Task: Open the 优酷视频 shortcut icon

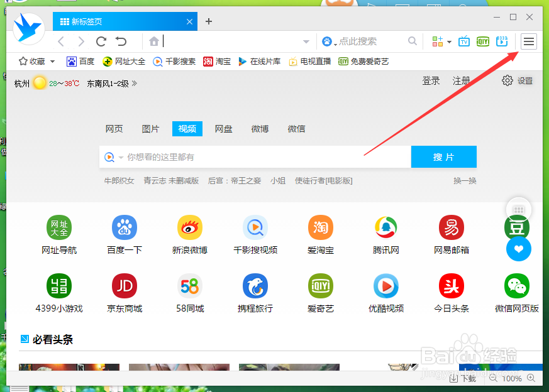Action: click(386, 286)
